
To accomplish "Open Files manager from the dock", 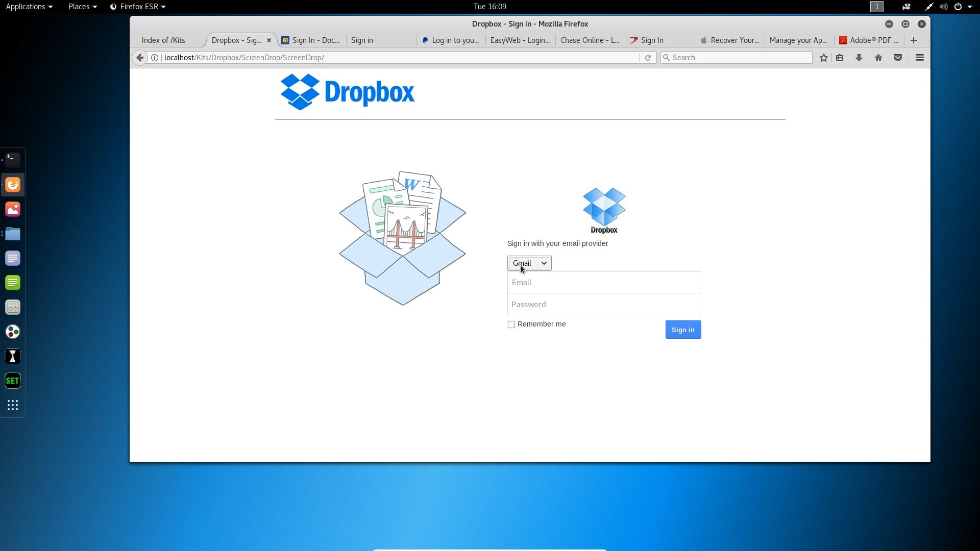I will pyautogui.click(x=13, y=234).
